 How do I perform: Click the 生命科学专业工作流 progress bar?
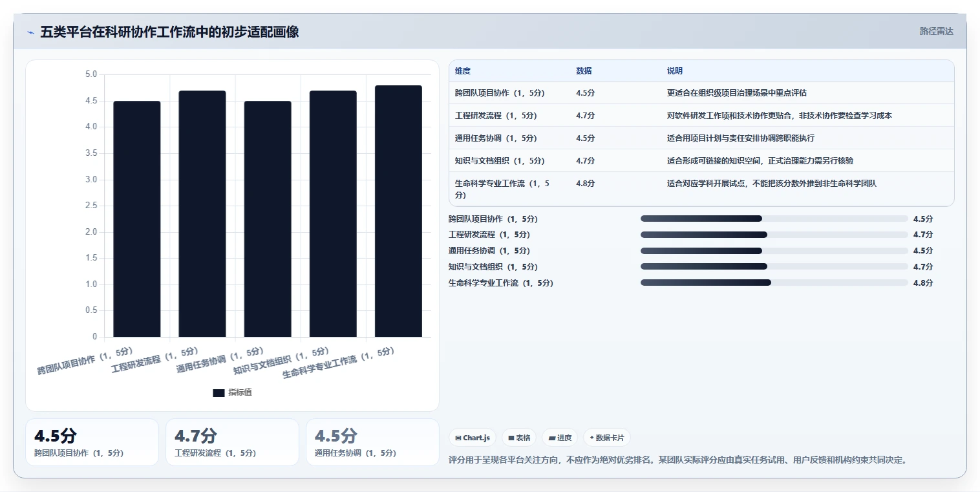pyautogui.click(x=774, y=283)
